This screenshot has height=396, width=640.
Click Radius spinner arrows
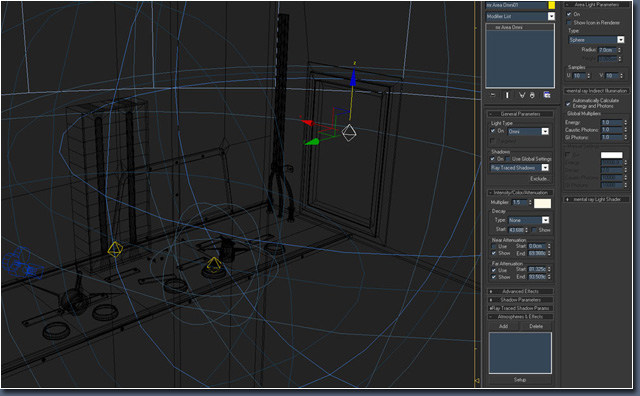(x=620, y=50)
